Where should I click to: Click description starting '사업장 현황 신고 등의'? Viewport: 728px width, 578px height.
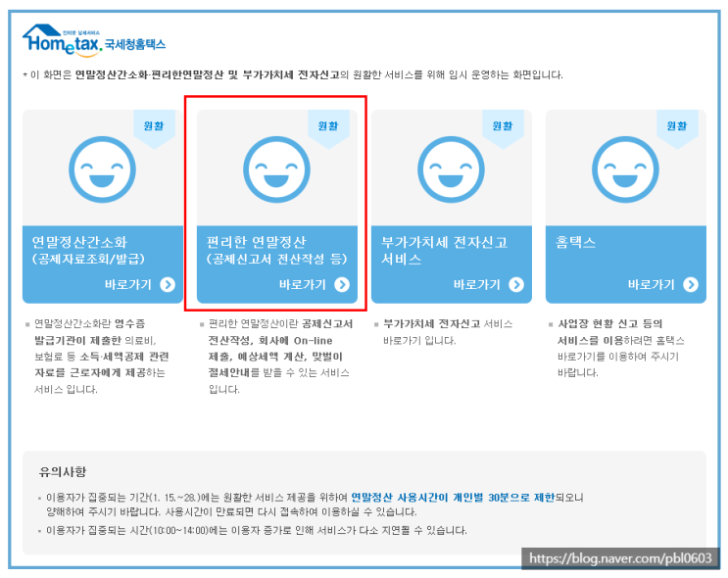[x=621, y=348]
